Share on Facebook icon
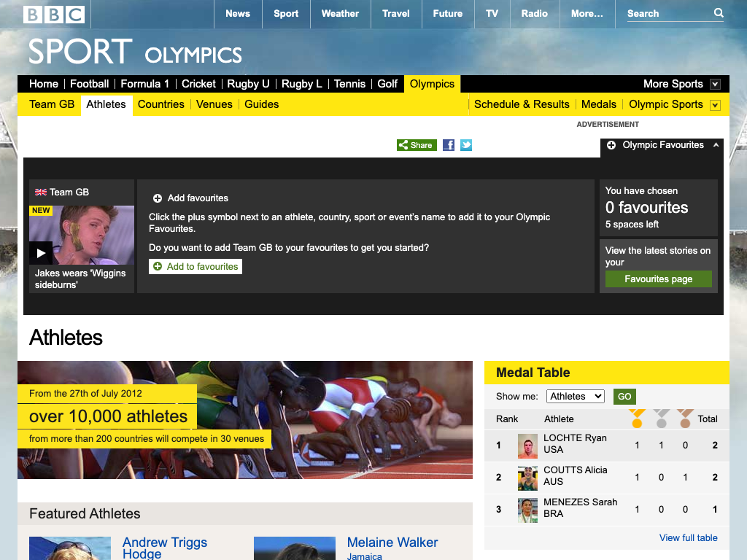The image size is (747, 560). (x=449, y=145)
